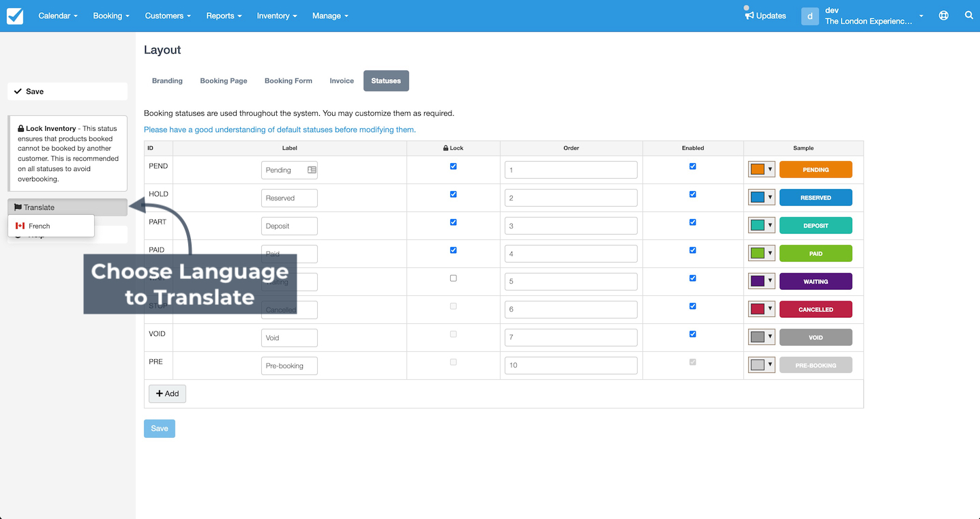980x519 pixels.
Task: Open teal color picker for Deposit
Action: click(x=762, y=225)
